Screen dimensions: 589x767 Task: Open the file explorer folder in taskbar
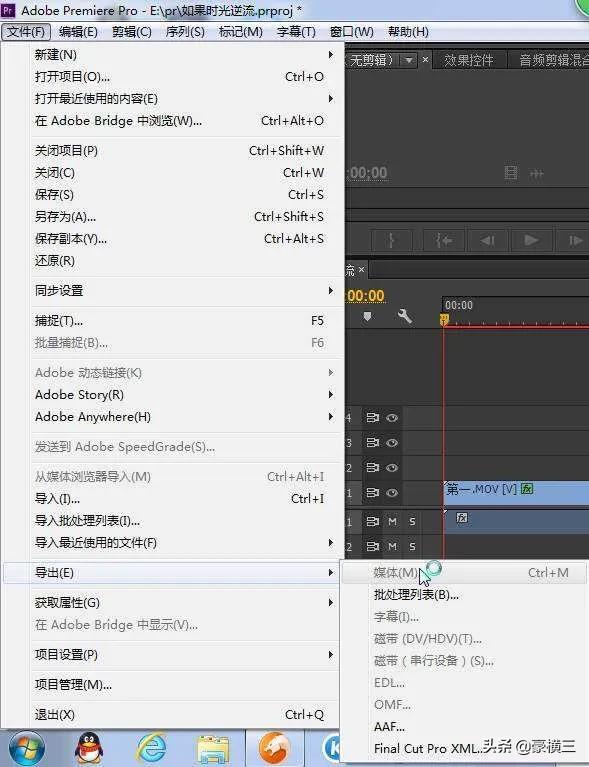pyautogui.click(x=213, y=749)
